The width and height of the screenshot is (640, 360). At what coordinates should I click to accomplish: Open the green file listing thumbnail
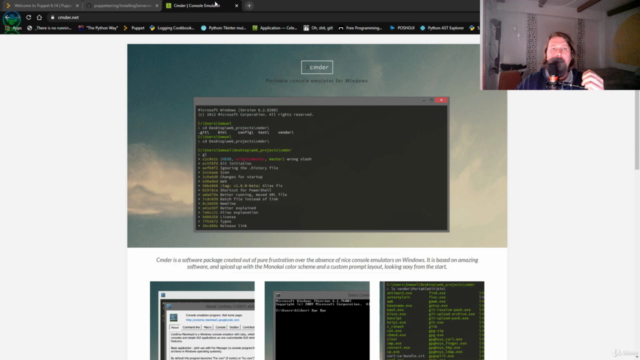432,320
